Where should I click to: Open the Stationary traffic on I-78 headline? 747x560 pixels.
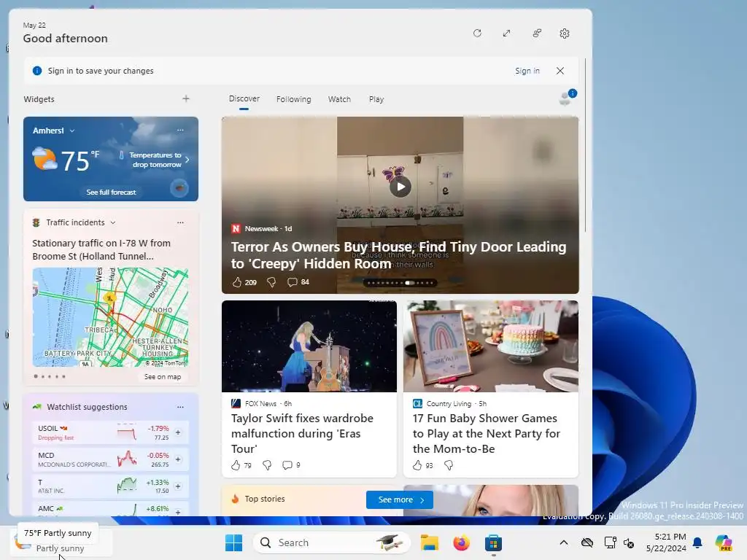(x=101, y=249)
